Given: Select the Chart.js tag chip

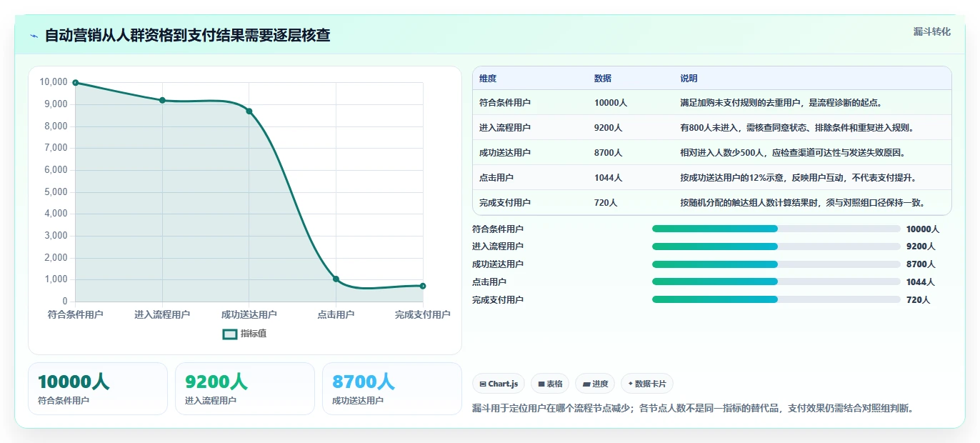Looking at the screenshot, I should (499, 384).
